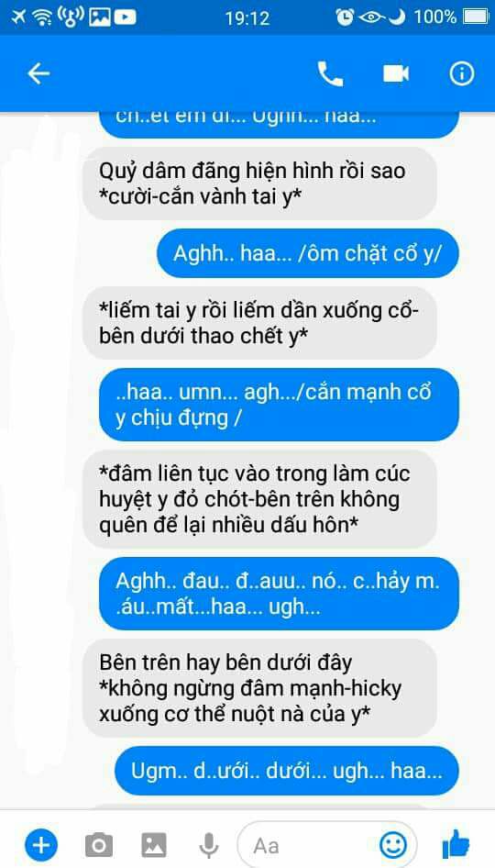Select the gray message starting 'Bên trên hay'
Viewport: 495px width, 868px height.
[259, 688]
